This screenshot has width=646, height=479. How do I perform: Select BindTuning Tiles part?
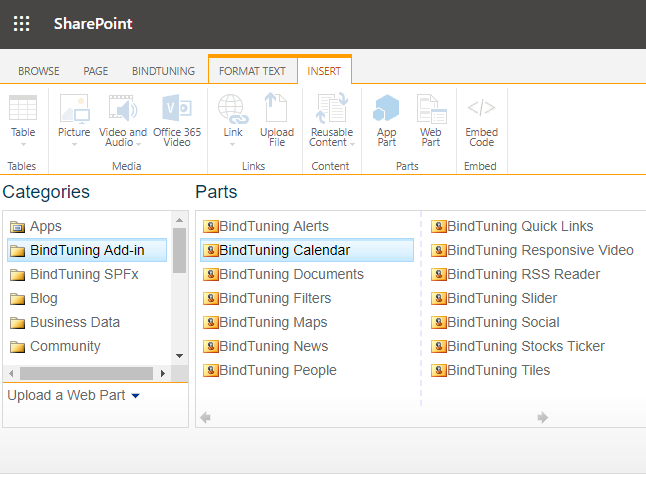(491, 370)
